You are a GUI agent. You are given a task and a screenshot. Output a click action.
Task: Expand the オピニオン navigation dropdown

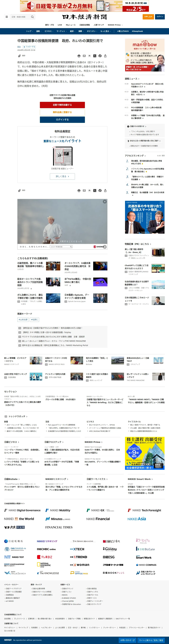point(92,31)
